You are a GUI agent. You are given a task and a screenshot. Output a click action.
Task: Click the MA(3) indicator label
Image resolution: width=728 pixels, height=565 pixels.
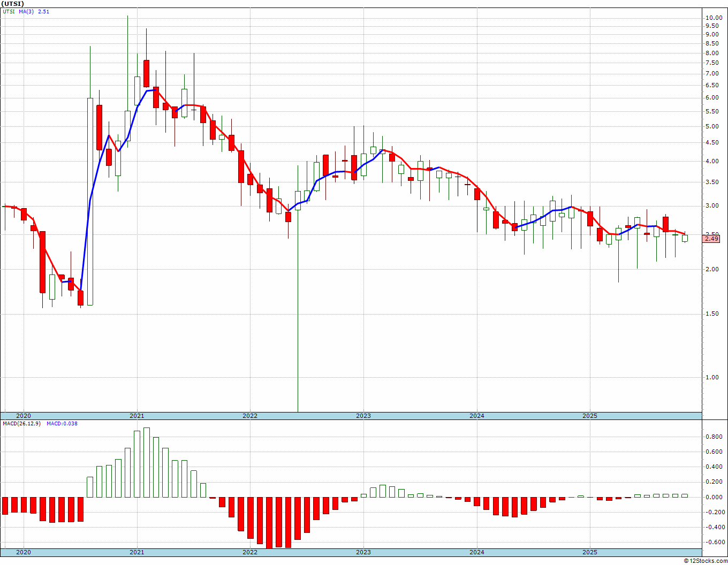(27, 11)
